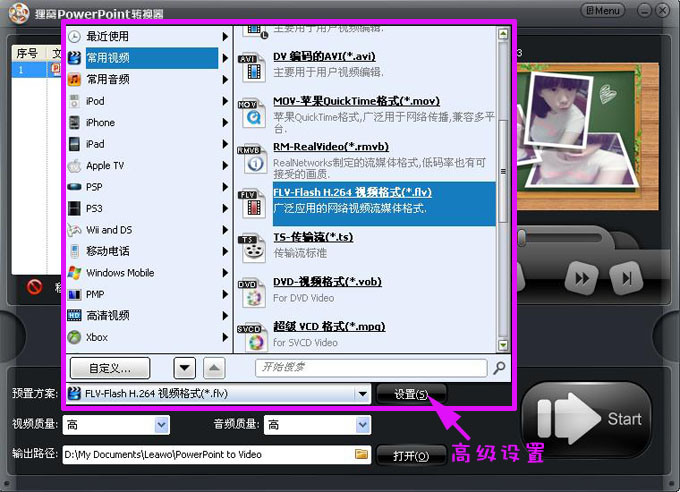Click the iPad device icon
The height and width of the screenshot is (492, 680).
point(75,144)
